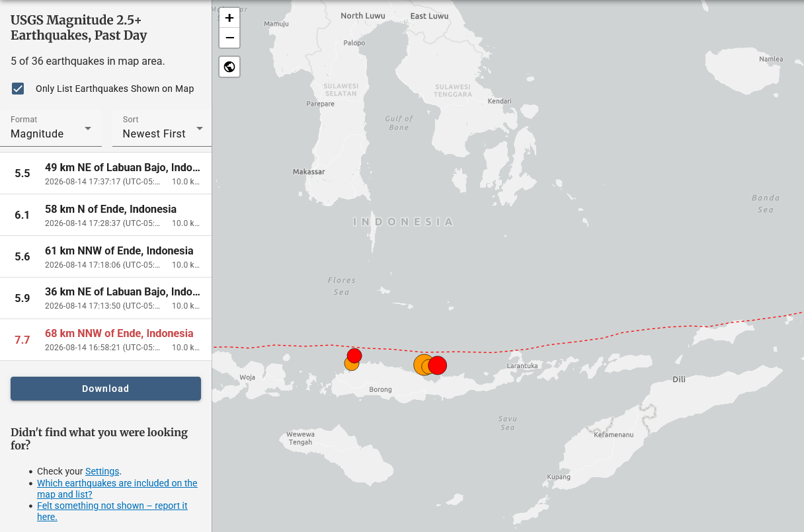
Task: Click the Kupang label on the map
Action: pyautogui.click(x=559, y=477)
